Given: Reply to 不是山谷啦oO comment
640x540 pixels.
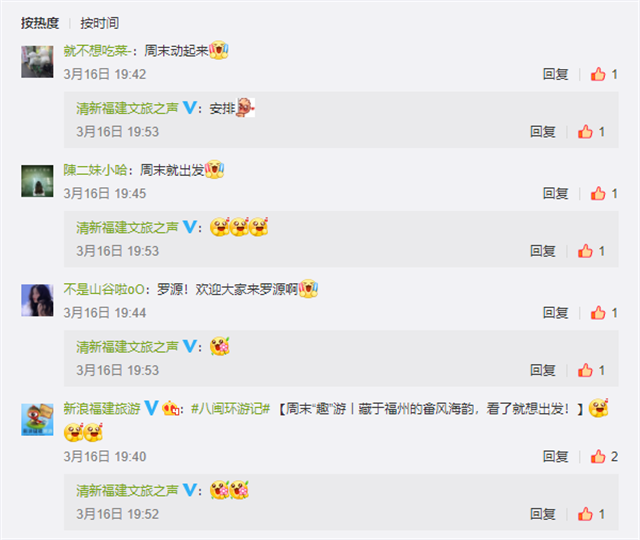Looking at the screenshot, I should [556, 313].
